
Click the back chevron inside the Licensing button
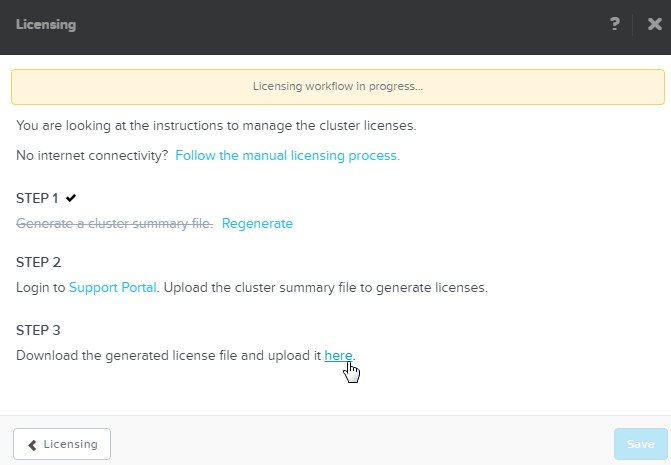coord(33,444)
